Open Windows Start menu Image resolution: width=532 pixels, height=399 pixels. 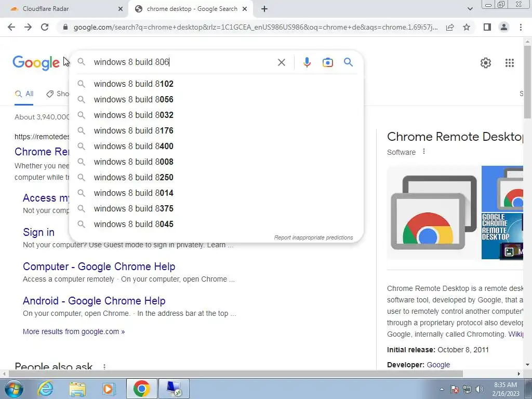(x=14, y=389)
